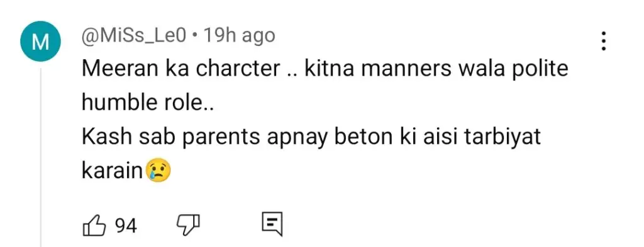Open the three-dot options menu
This screenshot has width=644, height=247.
click(x=603, y=41)
